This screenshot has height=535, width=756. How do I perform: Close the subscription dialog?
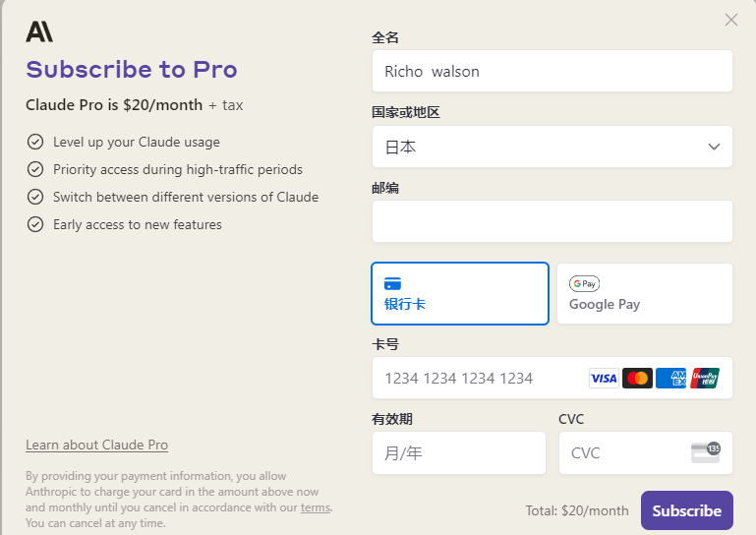pyautogui.click(x=730, y=20)
